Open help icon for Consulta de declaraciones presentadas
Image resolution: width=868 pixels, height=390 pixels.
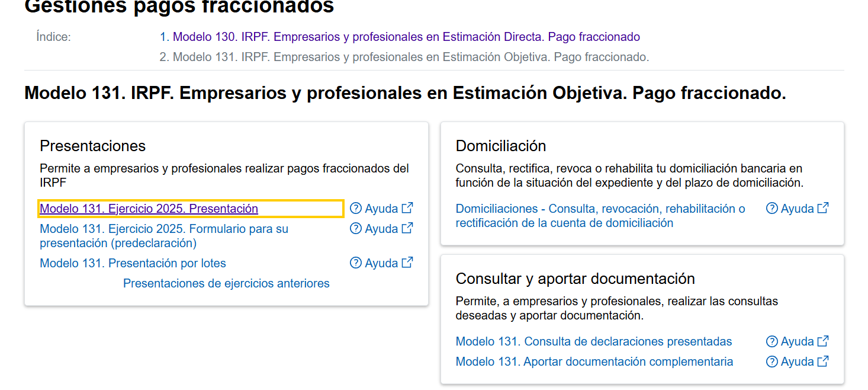[771, 341]
